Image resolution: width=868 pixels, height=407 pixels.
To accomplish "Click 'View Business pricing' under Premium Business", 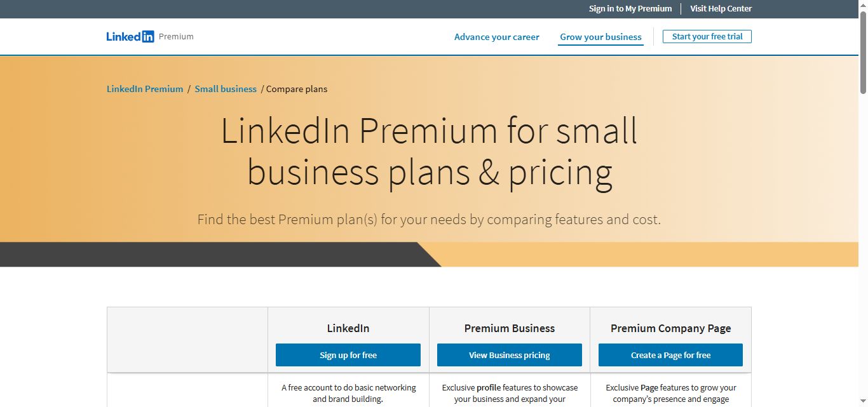I will (x=509, y=355).
